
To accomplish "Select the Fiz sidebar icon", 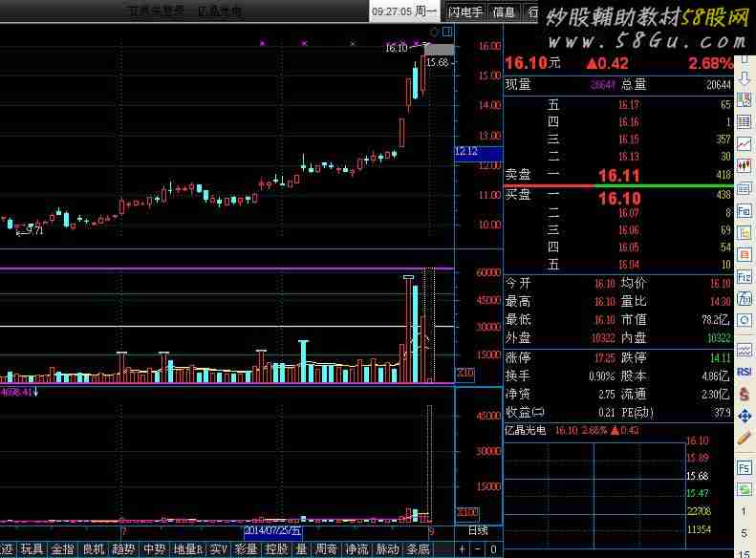I will coord(745,278).
